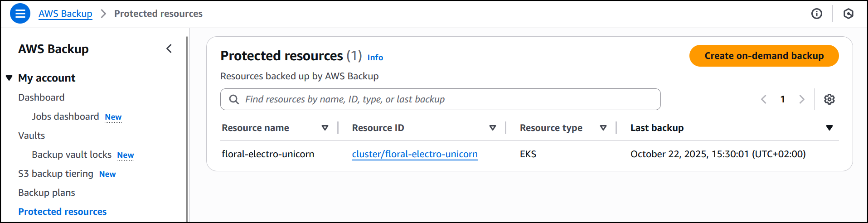This screenshot has width=868, height=223.
Task: Click the info circle icon in header
Action: coord(816,14)
